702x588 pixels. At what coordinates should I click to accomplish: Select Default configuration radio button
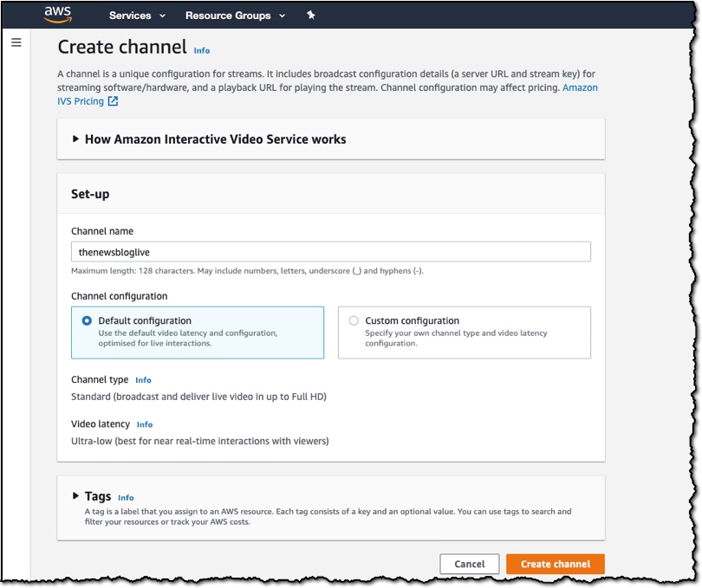point(87,321)
